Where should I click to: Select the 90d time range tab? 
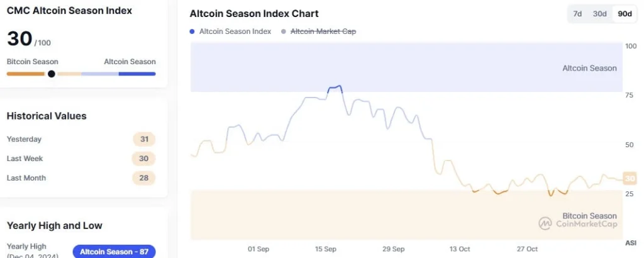click(625, 14)
